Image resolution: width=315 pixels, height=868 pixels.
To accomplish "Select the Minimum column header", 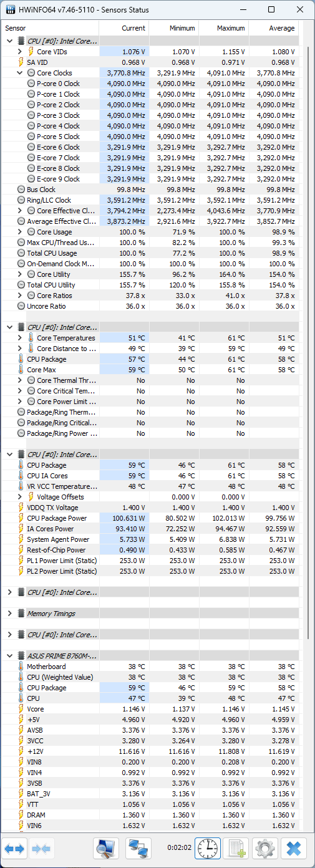I will [173, 28].
